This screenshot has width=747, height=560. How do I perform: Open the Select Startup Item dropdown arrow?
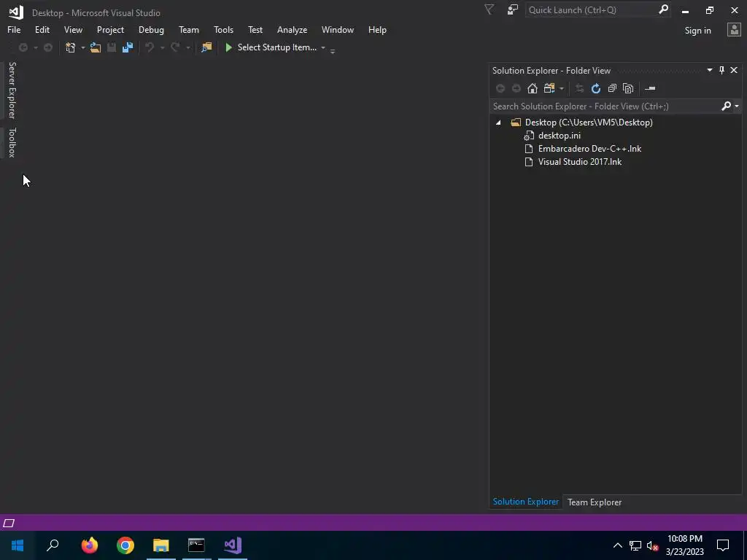tap(323, 47)
